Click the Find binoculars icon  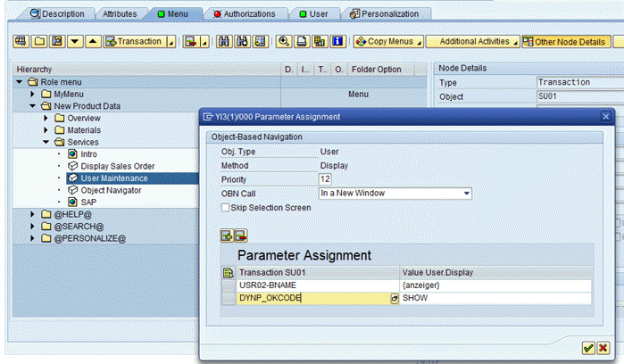click(x=224, y=41)
